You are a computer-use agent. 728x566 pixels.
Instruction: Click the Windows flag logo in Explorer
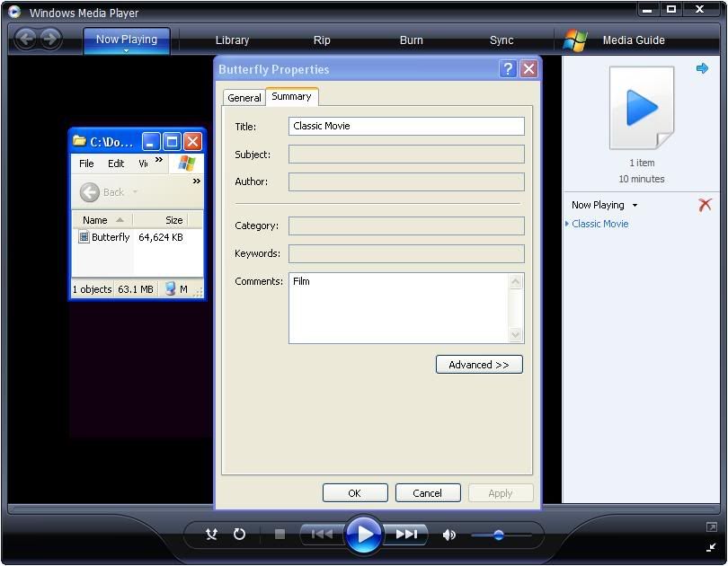click(187, 164)
